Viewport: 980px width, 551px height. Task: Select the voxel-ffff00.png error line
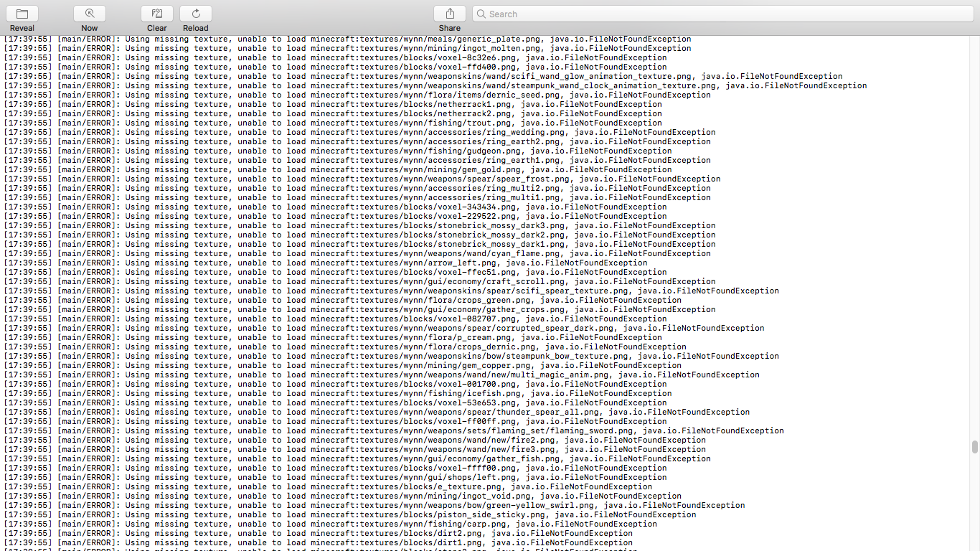pos(335,468)
